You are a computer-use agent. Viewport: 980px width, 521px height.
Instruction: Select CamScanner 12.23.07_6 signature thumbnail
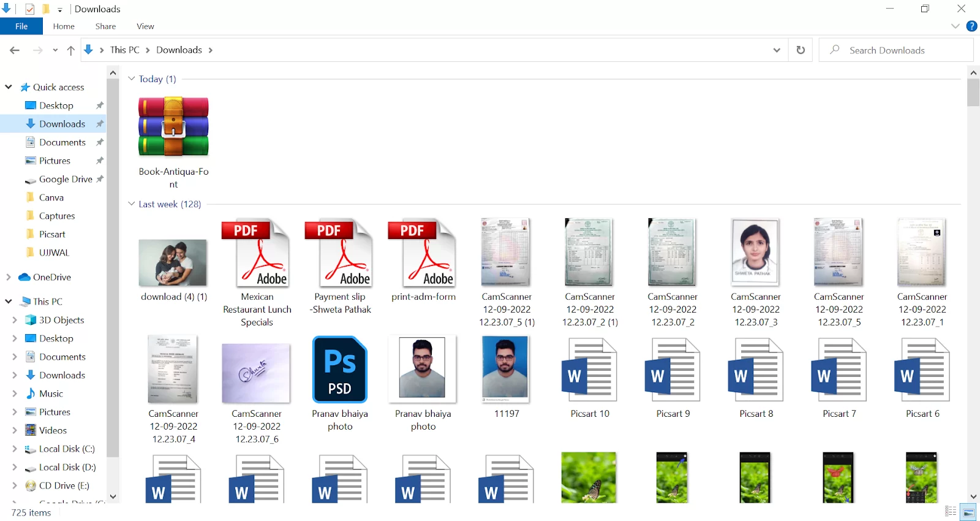click(256, 373)
